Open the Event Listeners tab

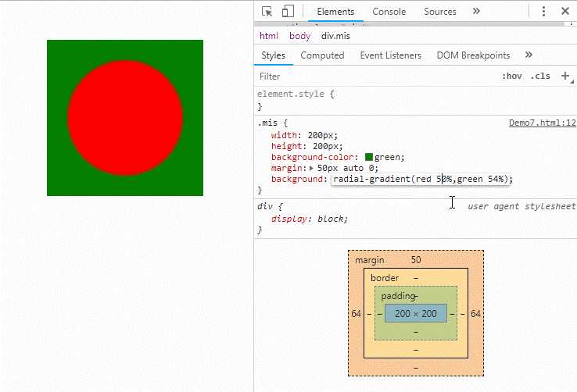point(390,55)
